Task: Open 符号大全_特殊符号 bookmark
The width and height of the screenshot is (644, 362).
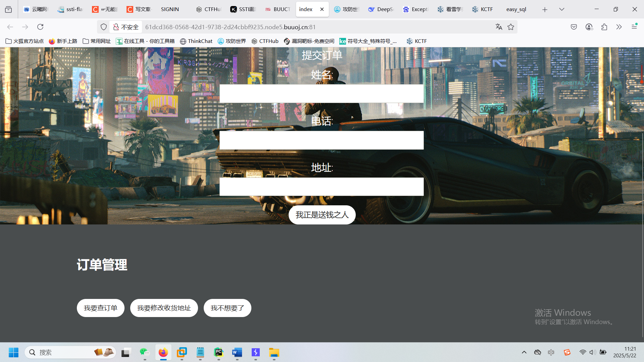Action: pos(368,41)
